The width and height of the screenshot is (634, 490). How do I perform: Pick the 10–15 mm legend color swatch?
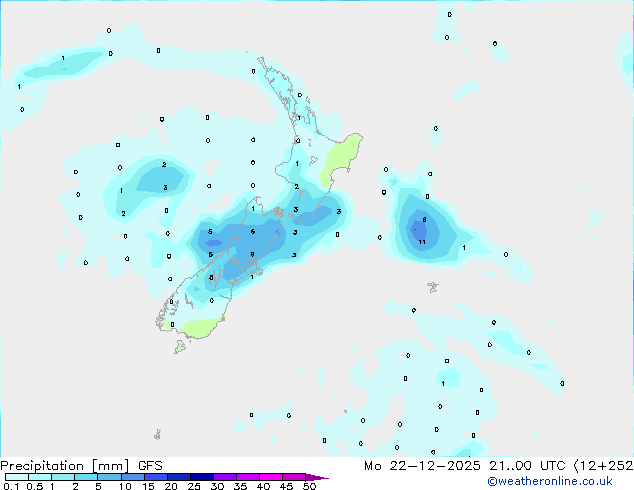132,477
